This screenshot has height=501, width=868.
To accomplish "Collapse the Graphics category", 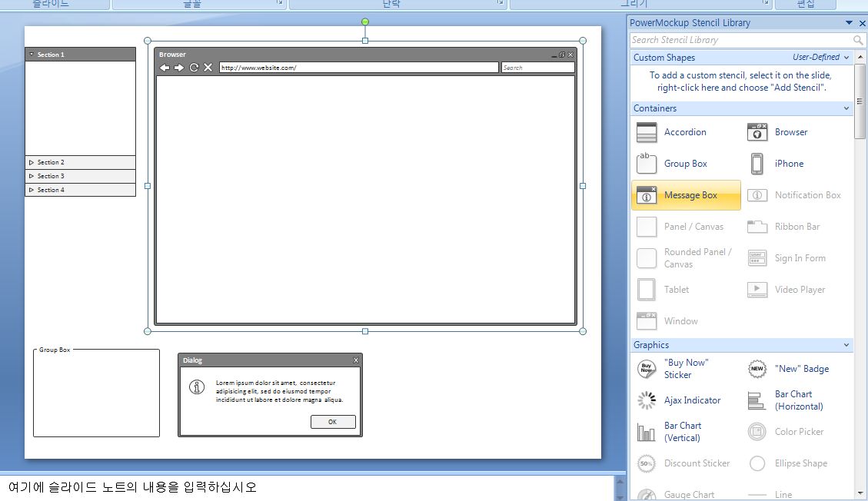I will 847,345.
